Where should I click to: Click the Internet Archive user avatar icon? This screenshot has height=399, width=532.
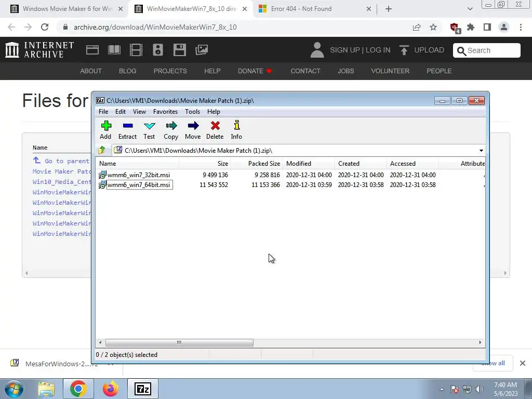[x=317, y=50]
